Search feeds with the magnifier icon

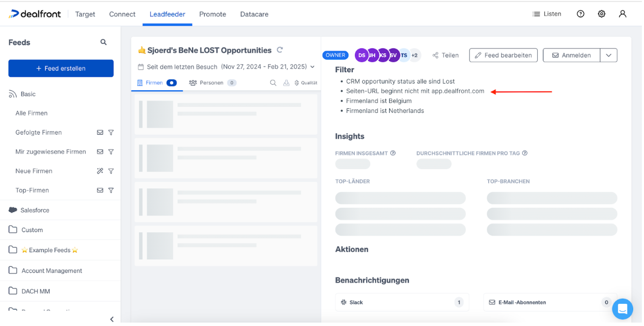coord(104,42)
